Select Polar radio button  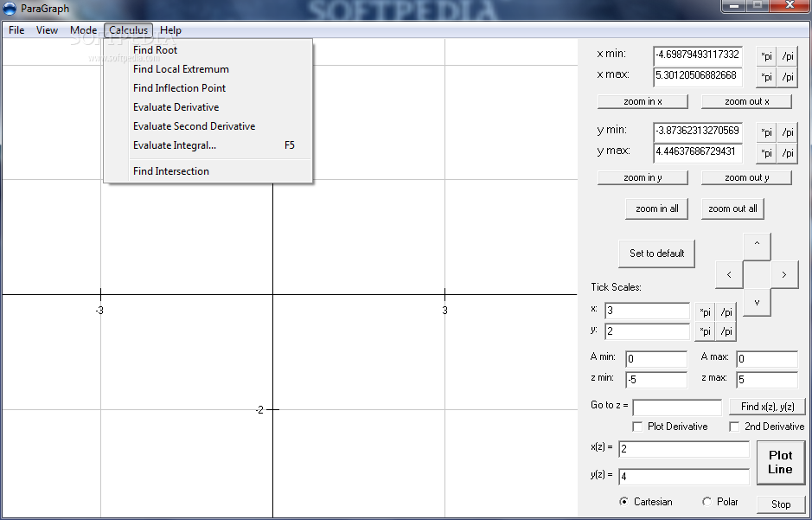click(707, 501)
